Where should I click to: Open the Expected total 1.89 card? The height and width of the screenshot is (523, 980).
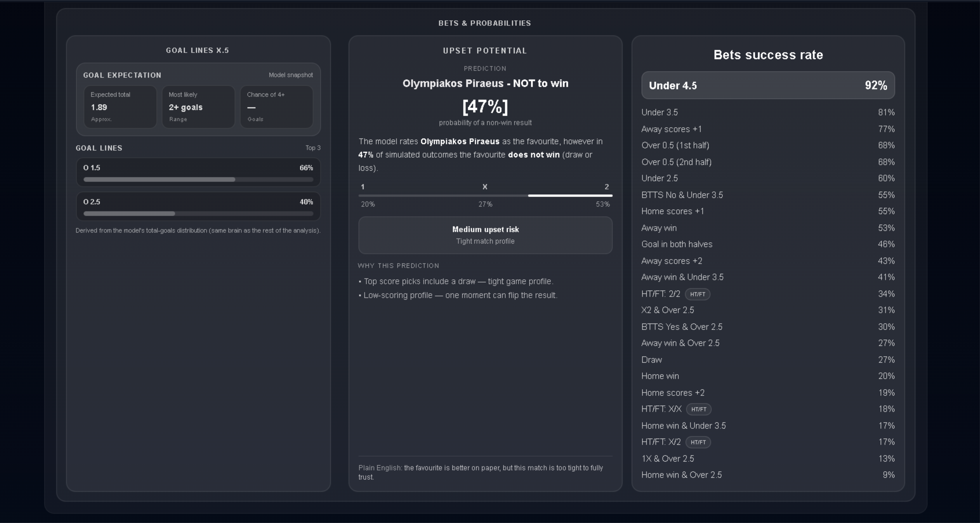(120, 107)
